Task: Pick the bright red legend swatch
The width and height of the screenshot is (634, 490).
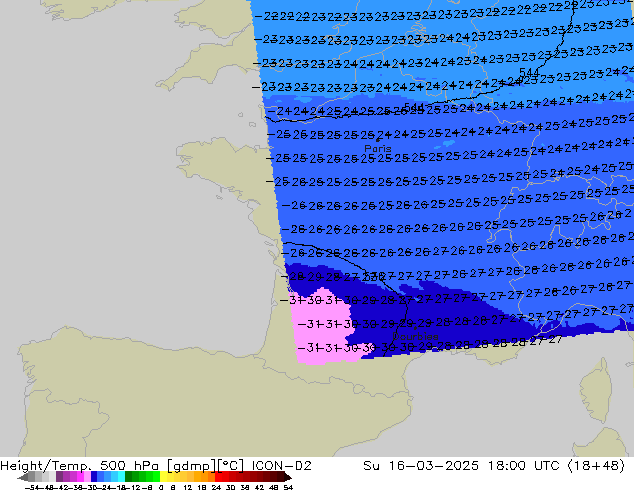Action: coord(218,477)
